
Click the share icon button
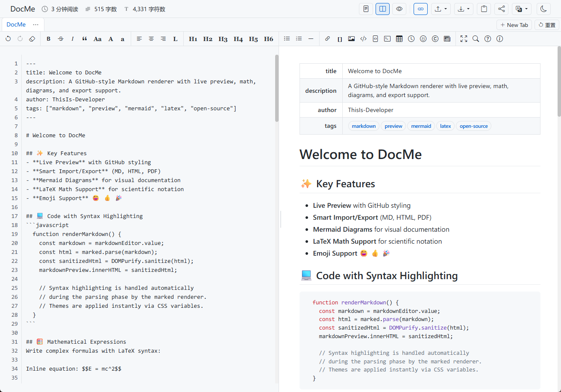[502, 9]
